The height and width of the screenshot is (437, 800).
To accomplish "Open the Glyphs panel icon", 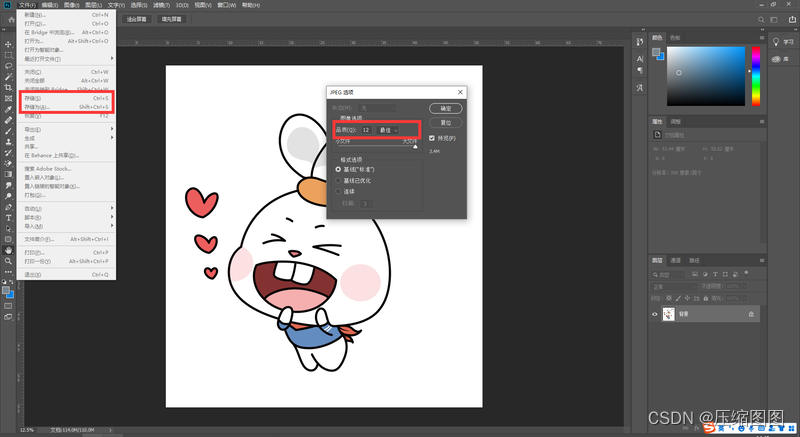I will (640, 88).
